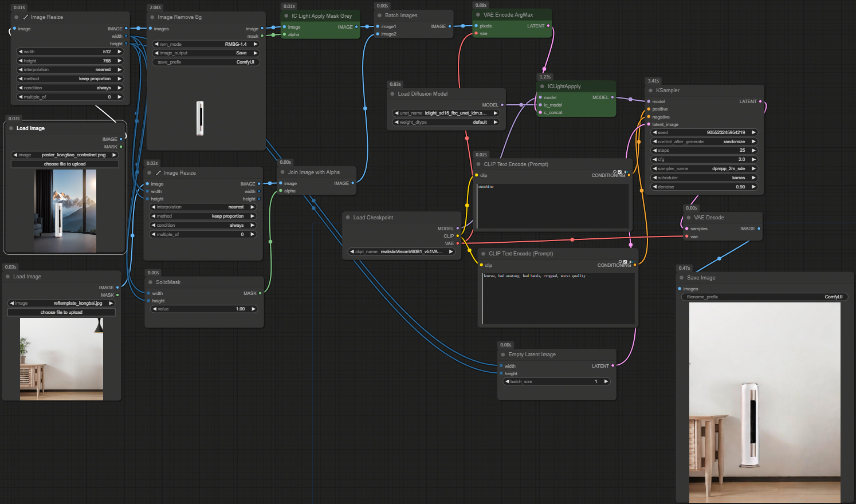Collapse the Image Remove Bg node circle
This screenshot has width=856, height=504.
(150, 17)
